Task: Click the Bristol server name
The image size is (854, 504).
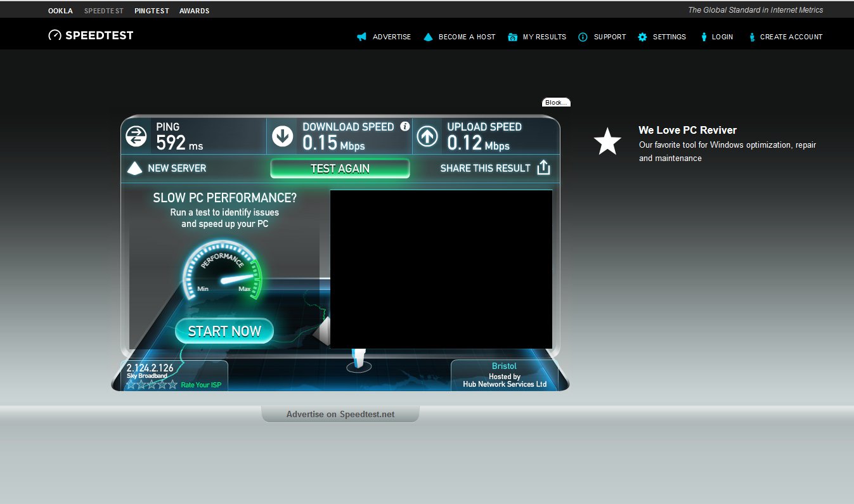Action: click(x=504, y=366)
